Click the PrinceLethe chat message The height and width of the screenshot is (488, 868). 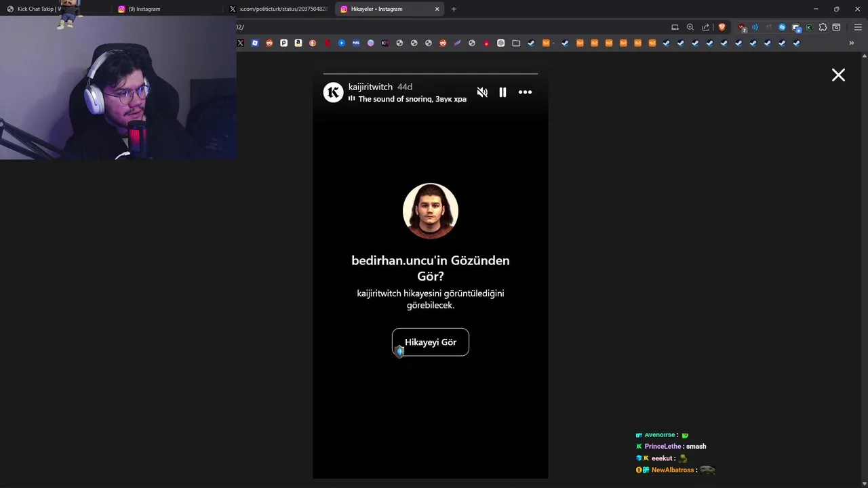tap(671, 447)
